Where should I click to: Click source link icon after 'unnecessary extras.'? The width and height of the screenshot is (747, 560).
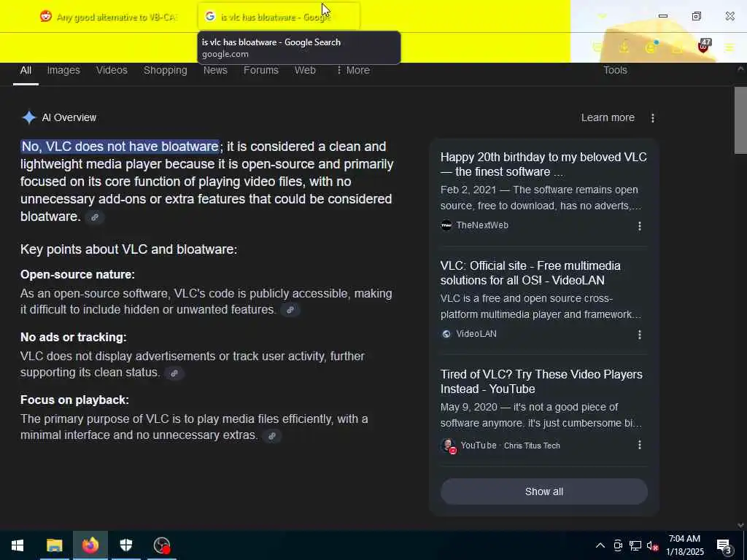(271, 436)
